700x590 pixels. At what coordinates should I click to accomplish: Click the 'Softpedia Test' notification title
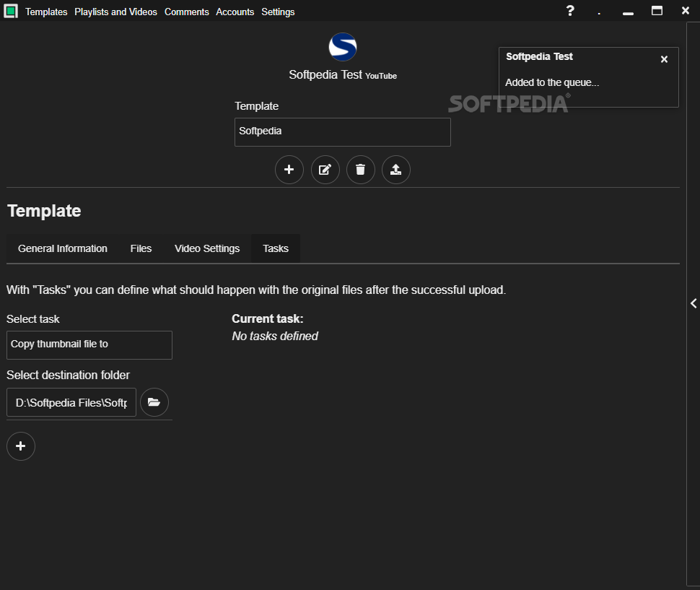pos(539,56)
